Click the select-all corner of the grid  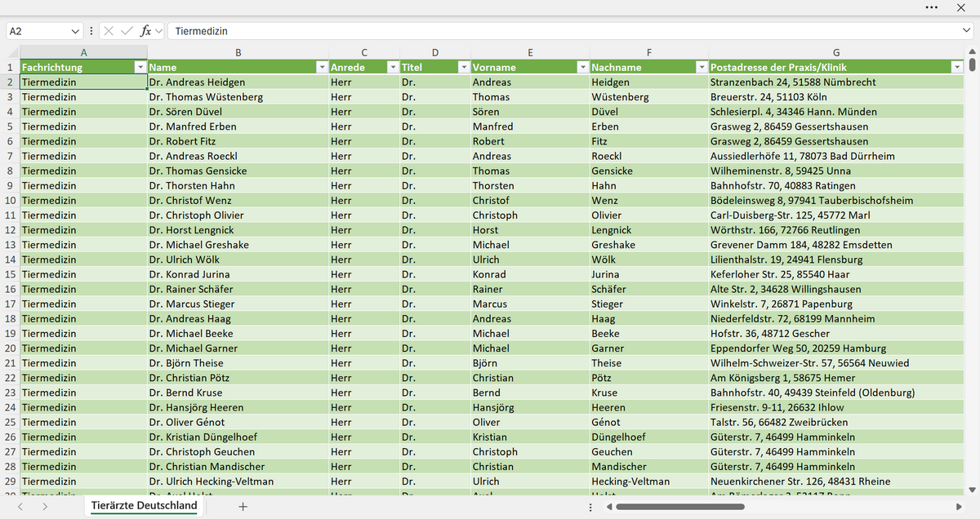click(10, 52)
